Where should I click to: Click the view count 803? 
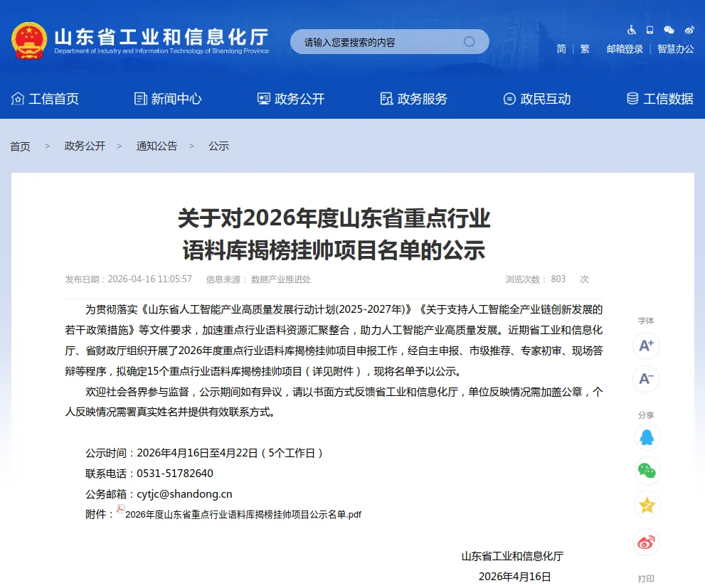click(558, 279)
